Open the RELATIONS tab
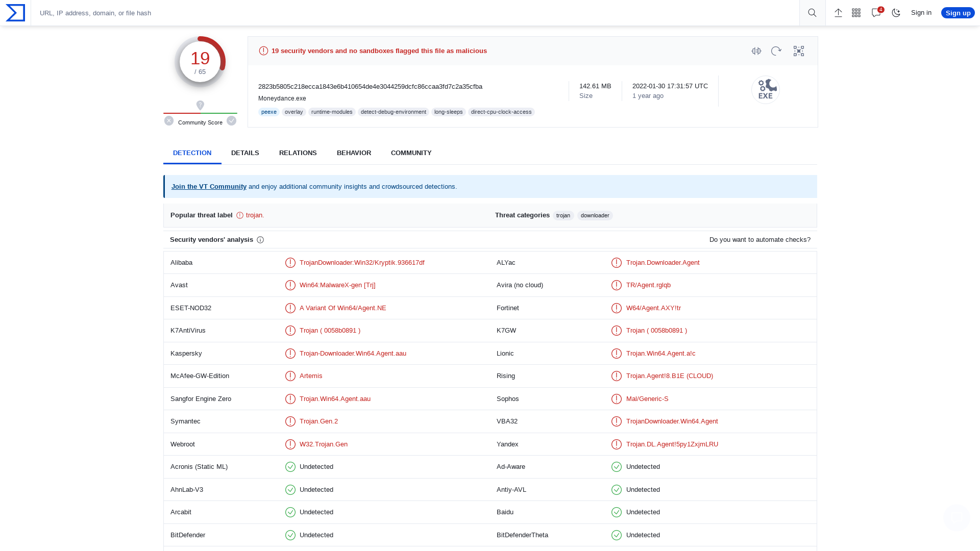The height and width of the screenshot is (551, 980). (x=298, y=153)
